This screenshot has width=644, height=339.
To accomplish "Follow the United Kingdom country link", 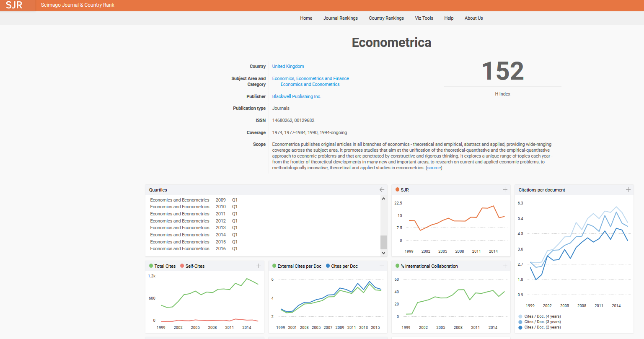I will coord(288,66).
